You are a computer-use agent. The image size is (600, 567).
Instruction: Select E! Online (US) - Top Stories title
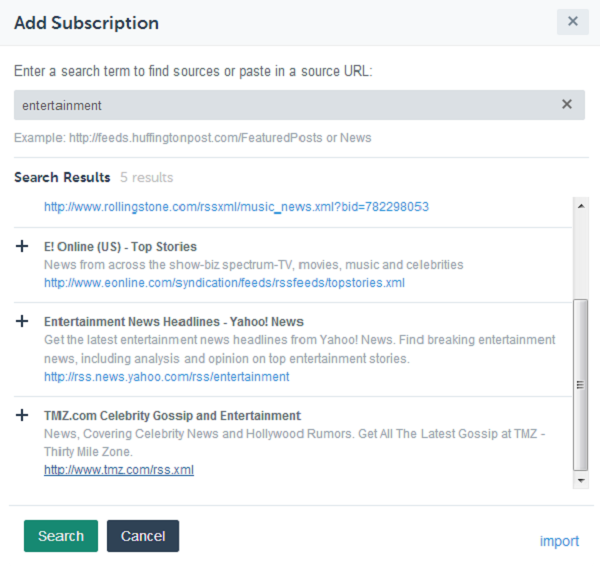pos(120,247)
